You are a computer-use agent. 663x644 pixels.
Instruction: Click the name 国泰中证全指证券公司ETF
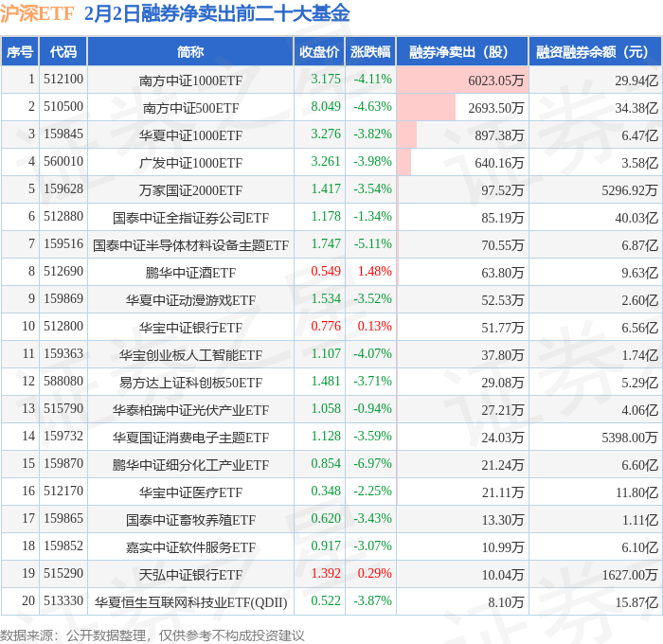[x=190, y=218]
